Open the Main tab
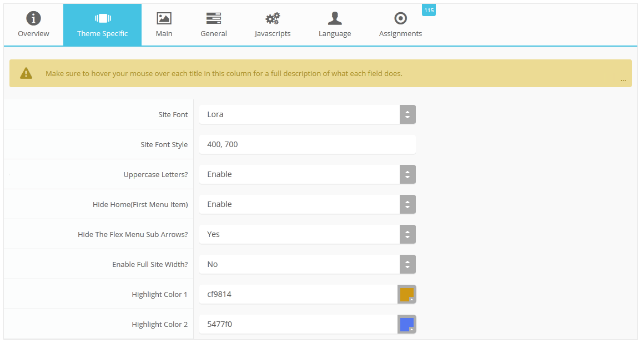 click(164, 25)
